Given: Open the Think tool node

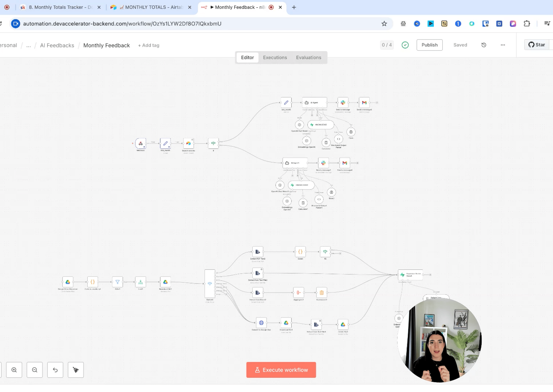Looking at the screenshot, I should [351, 132].
